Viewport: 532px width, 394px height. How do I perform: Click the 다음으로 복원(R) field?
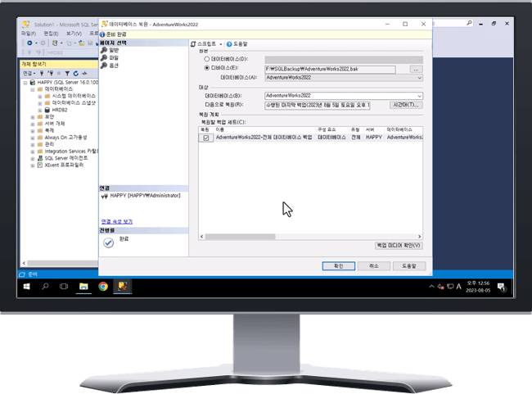click(x=318, y=106)
